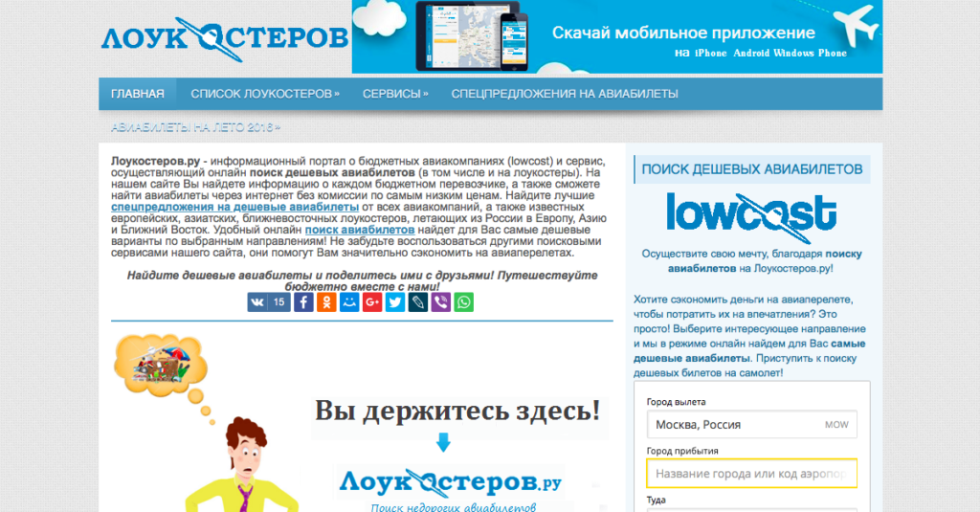This screenshot has width=980, height=512.
Task: Click the VK share counter showing 15
Action: coord(278,302)
